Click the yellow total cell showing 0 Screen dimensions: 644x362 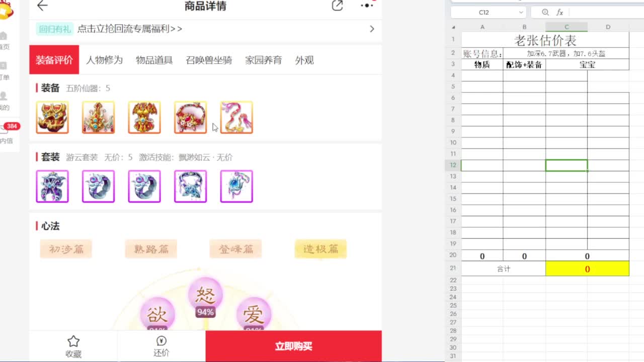587,269
